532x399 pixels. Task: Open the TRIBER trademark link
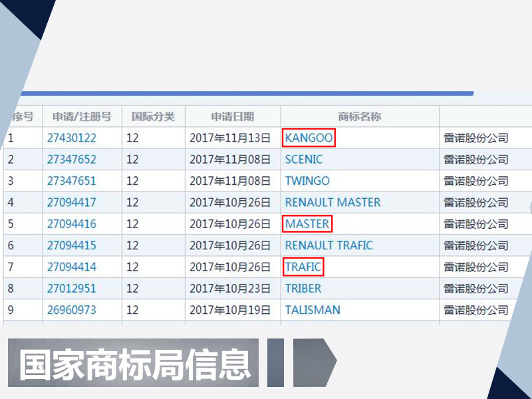303,289
